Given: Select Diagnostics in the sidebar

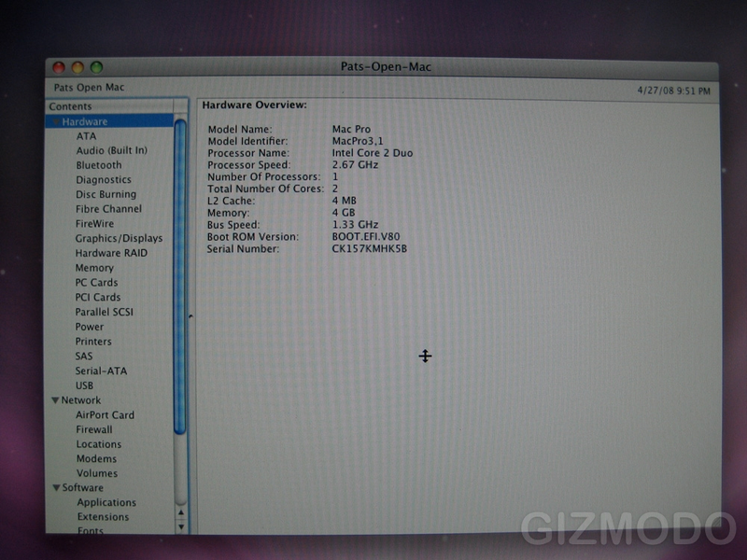Looking at the screenshot, I should point(104,180).
